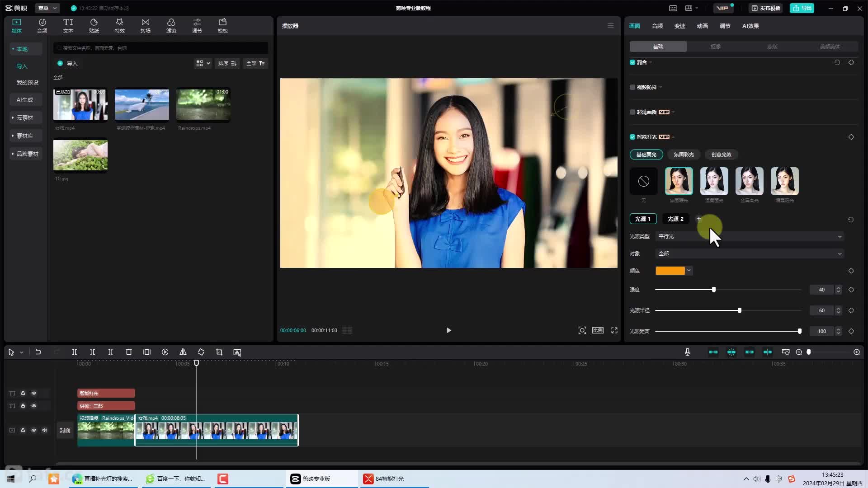Screen dimensions: 868x488
Task: Open the color picker dropdown arrow
Action: tap(689, 271)
